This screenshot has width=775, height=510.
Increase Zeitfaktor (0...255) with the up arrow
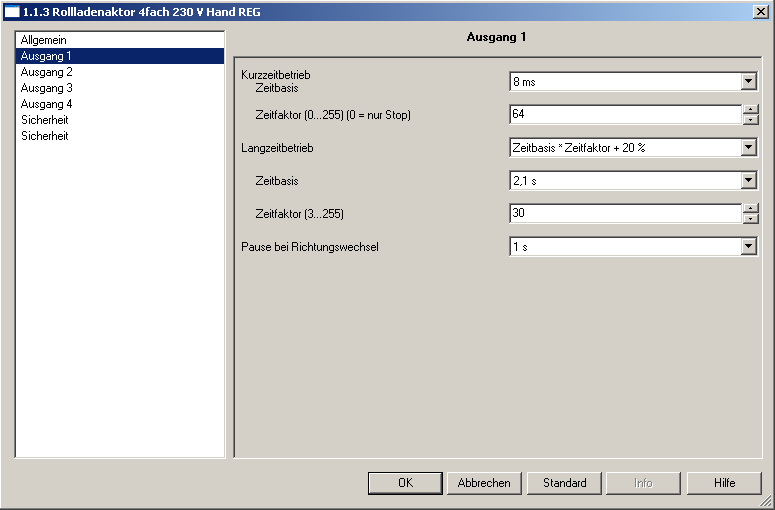click(750, 109)
